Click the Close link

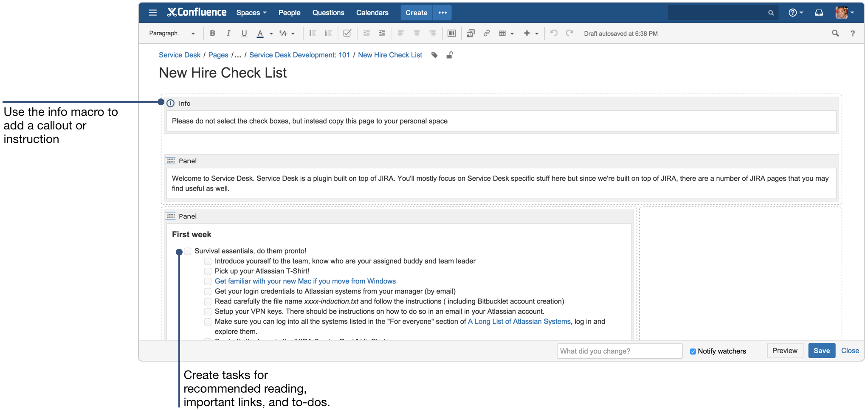pyautogui.click(x=850, y=351)
